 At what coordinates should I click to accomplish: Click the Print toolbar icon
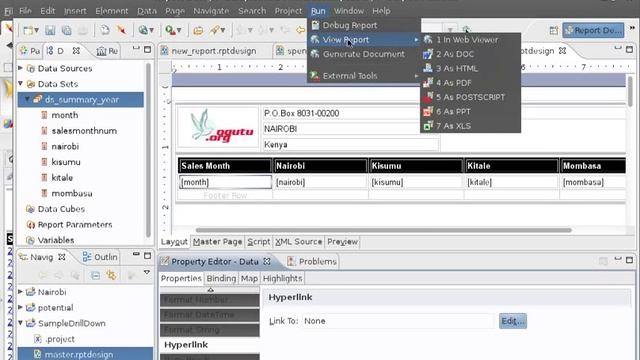coord(83,30)
